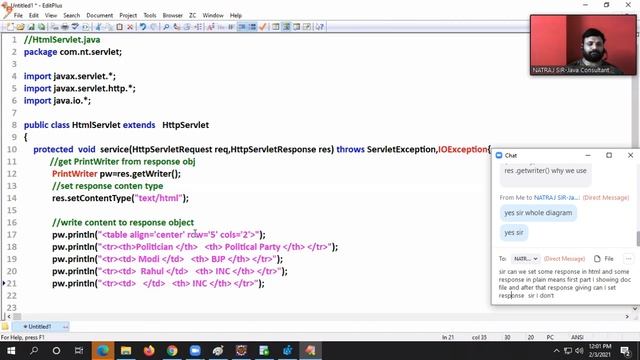Click the Save file toolbar icon
The width and height of the screenshot is (640, 360).
click(31, 27)
